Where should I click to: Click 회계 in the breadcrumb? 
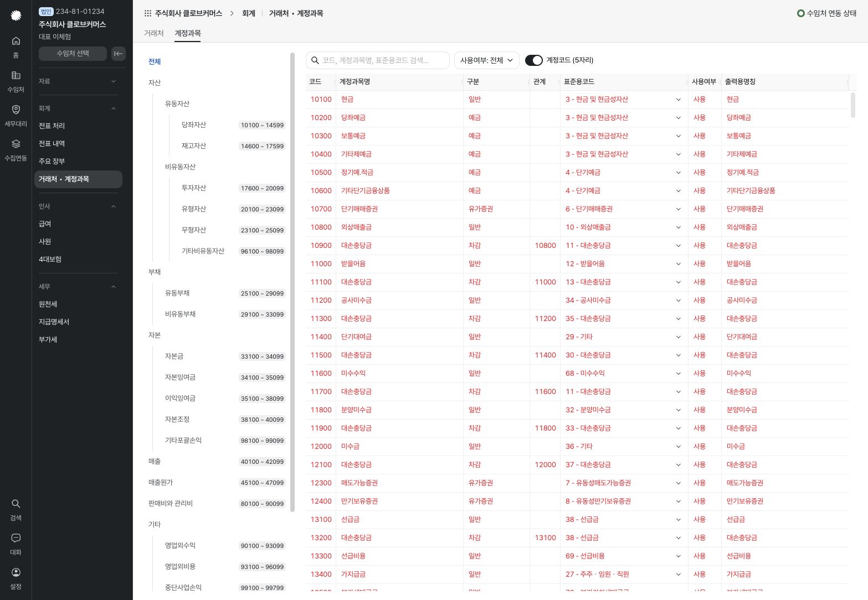click(x=249, y=13)
